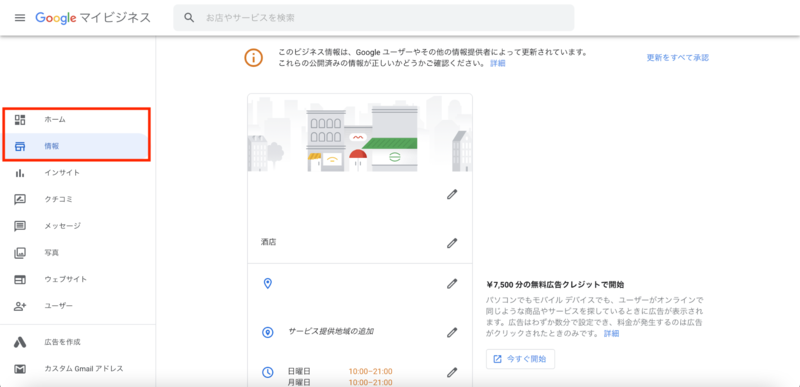Click the business hours clock icon
Viewport: 800px width, 387px height.
[267, 372]
